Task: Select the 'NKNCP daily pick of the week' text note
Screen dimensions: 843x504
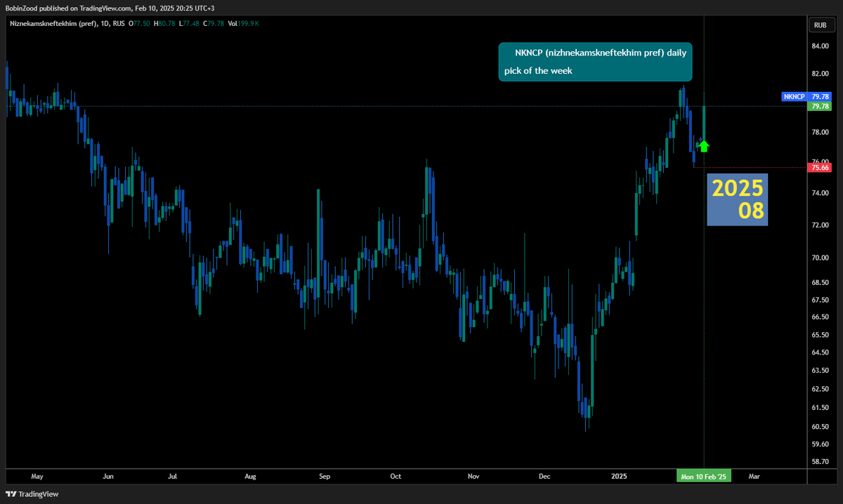Action: (596, 62)
